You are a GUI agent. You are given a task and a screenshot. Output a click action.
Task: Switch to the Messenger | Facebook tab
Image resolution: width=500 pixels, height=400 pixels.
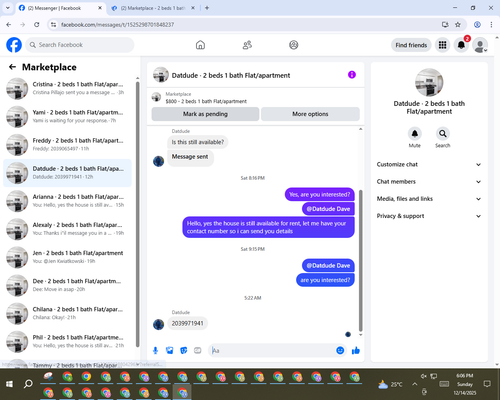click(x=60, y=8)
